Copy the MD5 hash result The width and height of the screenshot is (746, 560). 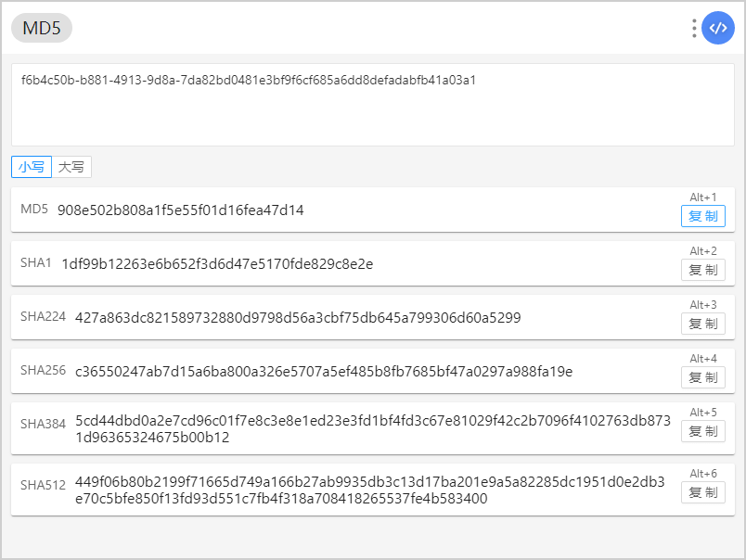click(702, 216)
